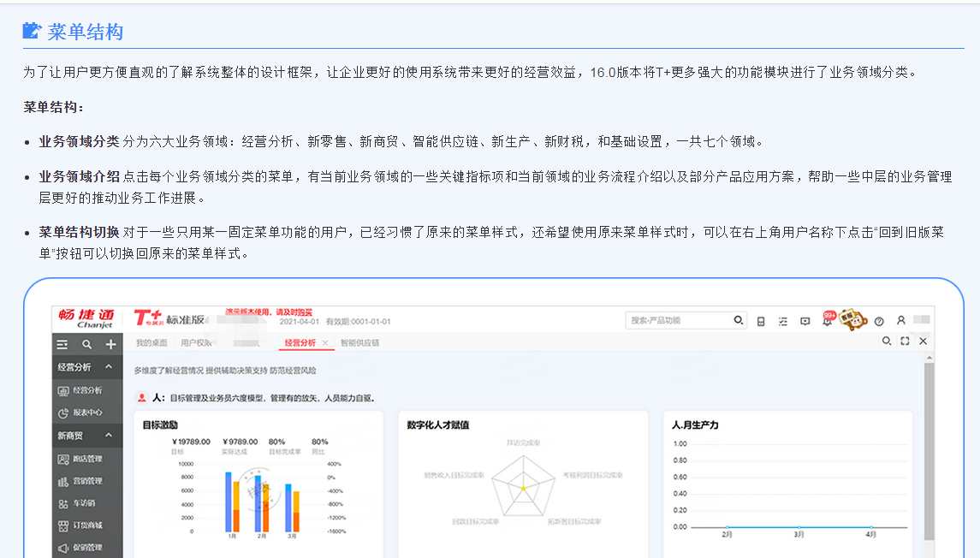
Task: Click the date 2021-04-01 in header
Action: 300,322
